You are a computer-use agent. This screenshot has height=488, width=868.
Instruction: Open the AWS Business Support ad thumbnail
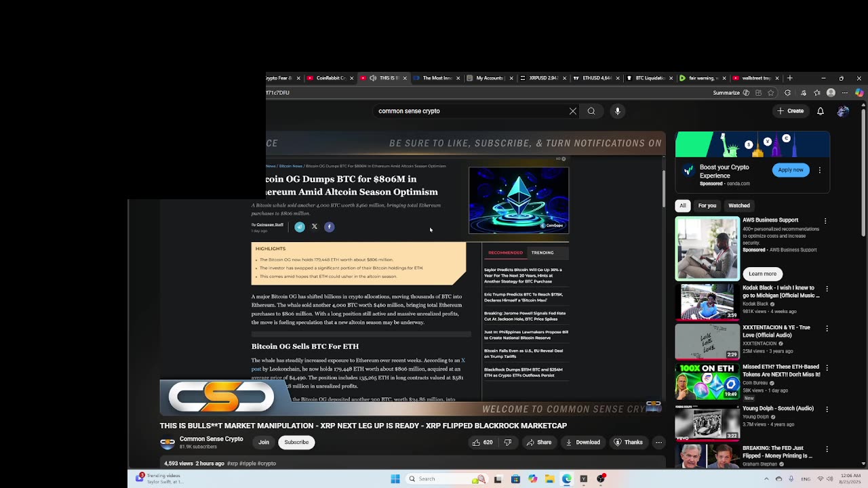(707, 248)
